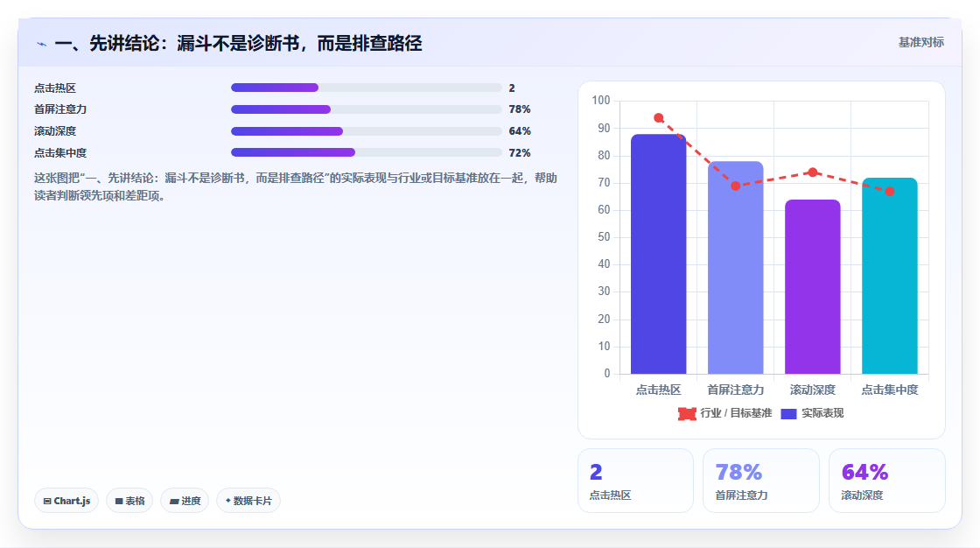Click the 72% value beside 点击集中度 bar
The height and width of the screenshot is (548, 980).
pyautogui.click(x=520, y=152)
